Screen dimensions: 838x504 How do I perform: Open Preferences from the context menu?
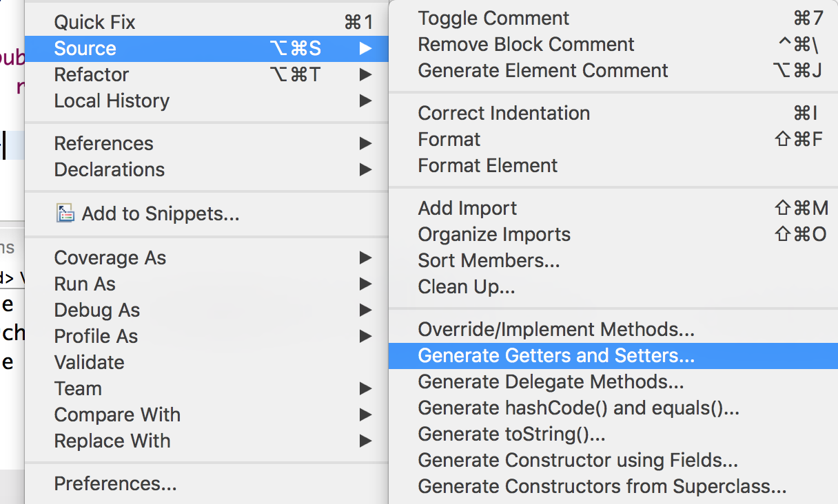pos(115,483)
